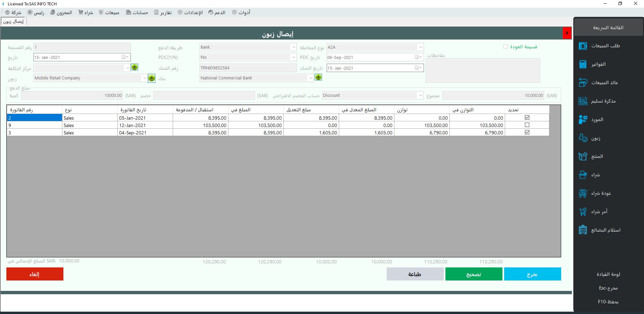The width and height of the screenshot is (644, 314).
Task: Select invoice date cell 12-Jan-2021
Action: 145,125
